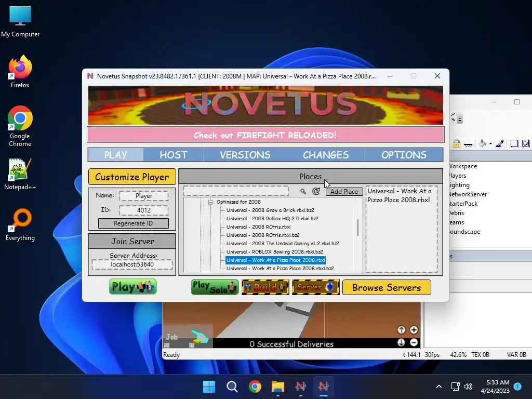Select Workspace in studio explorer
The height and width of the screenshot is (399, 532).
click(463, 166)
